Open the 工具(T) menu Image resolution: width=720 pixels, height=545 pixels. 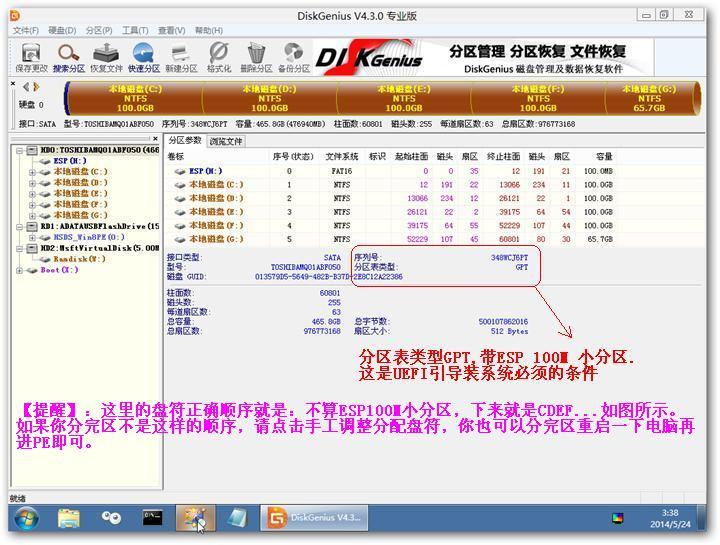click(x=135, y=30)
